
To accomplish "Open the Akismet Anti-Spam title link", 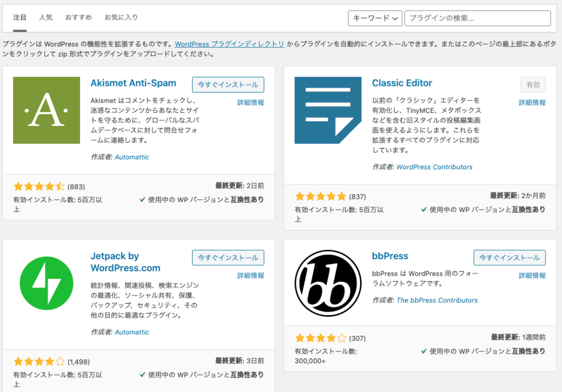I will point(133,83).
